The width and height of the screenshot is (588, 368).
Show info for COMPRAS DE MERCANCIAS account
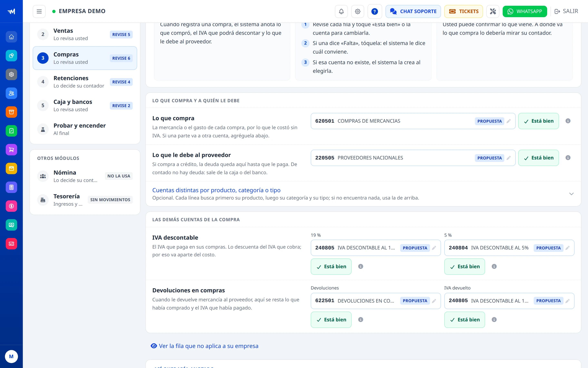568,121
